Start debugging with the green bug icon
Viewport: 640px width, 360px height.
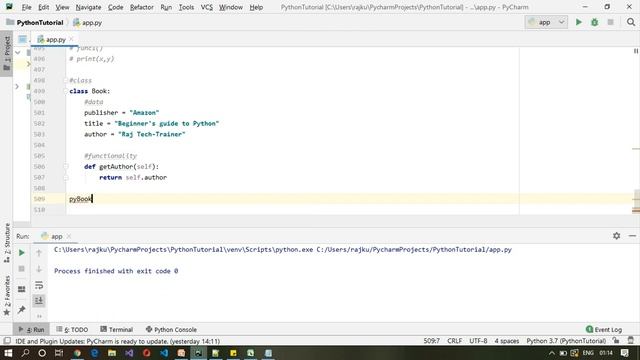[x=594, y=22]
